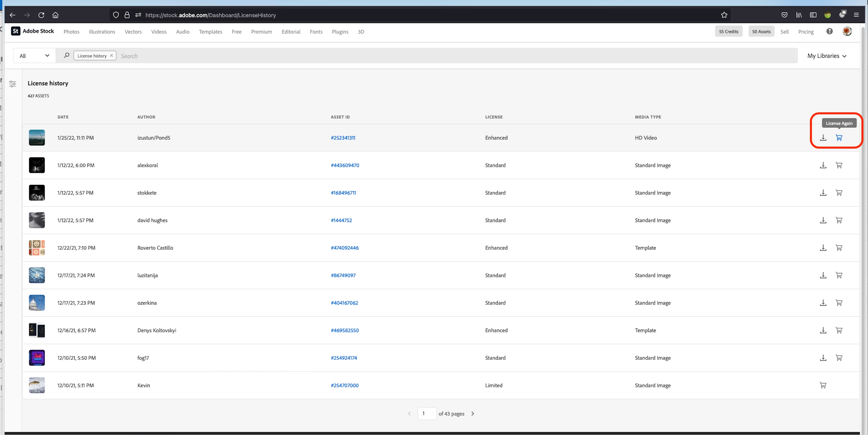Click the page number input field
This screenshot has width=868, height=435.
pyautogui.click(x=427, y=414)
